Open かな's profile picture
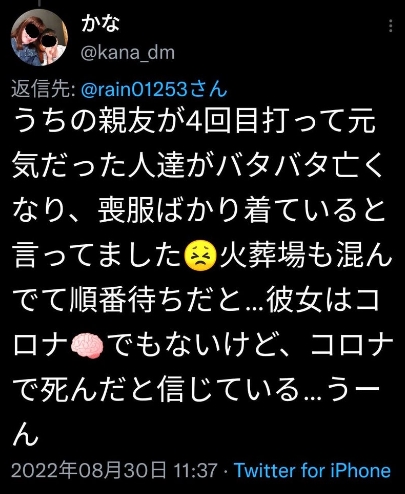The width and height of the screenshot is (405, 494). point(39,37)
